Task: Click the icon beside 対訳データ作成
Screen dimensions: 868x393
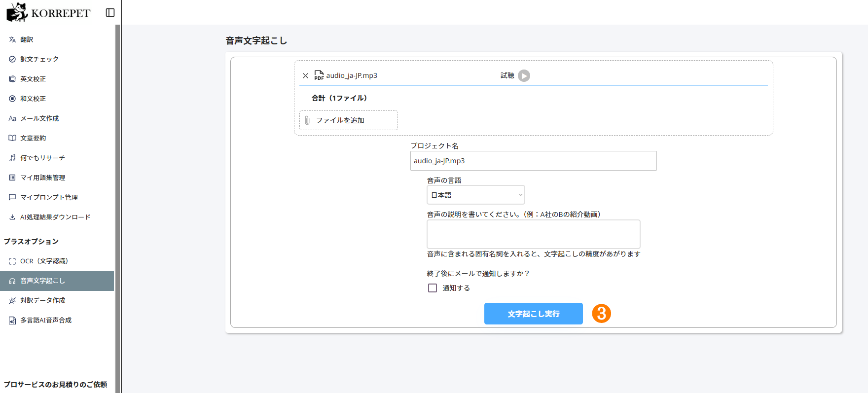Action: pyautogui.click(x=12, y=301)
